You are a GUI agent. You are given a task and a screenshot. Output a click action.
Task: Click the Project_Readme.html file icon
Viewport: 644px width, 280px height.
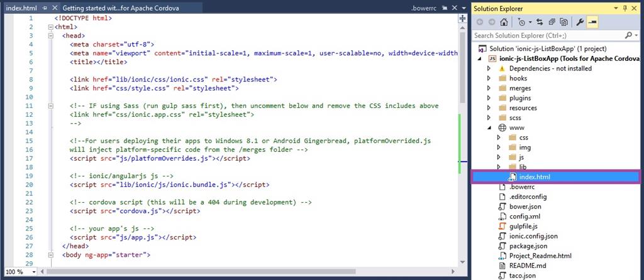(x=502, y=256)
